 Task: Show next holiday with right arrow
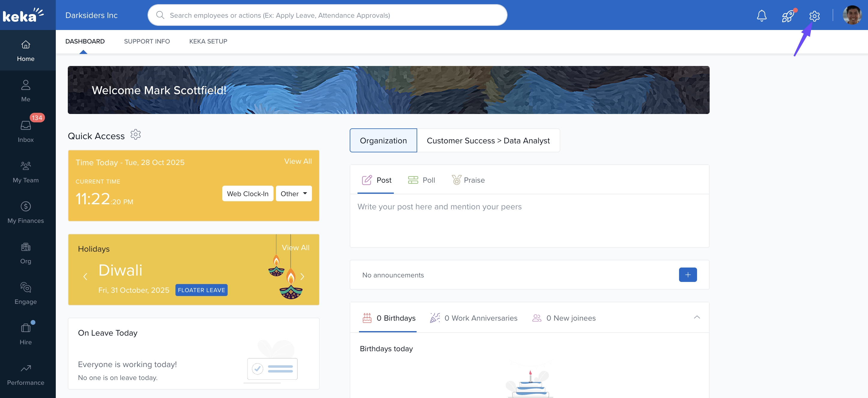tap(302, 277)
